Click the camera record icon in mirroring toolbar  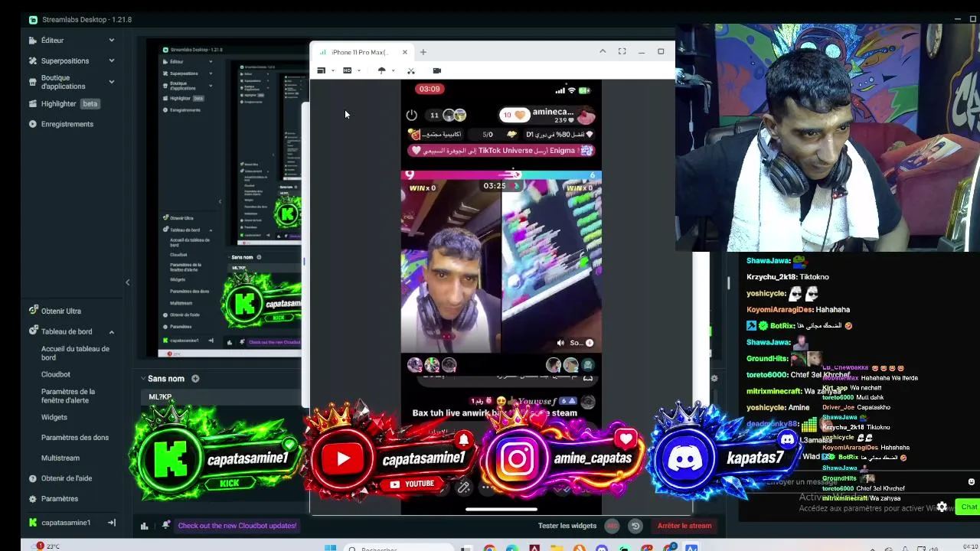point(437,70)
